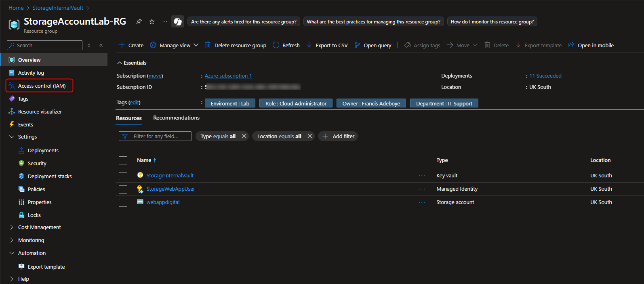Pin StorageAccountLab-RG to dashboard

point(139,21)
